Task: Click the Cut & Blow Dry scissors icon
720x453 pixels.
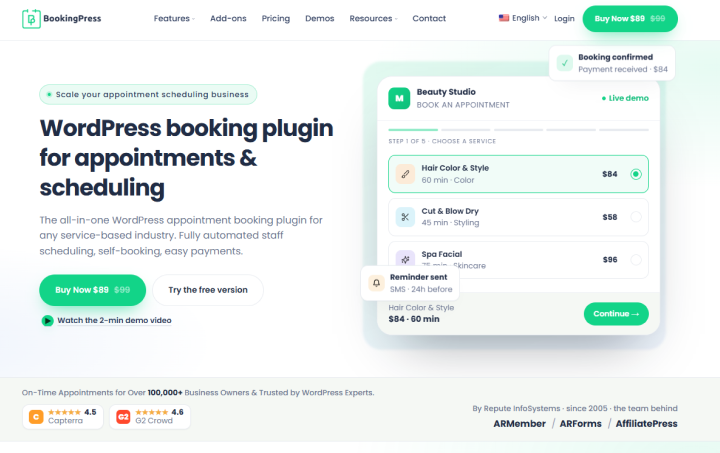Action: click(x=405, y=217)
